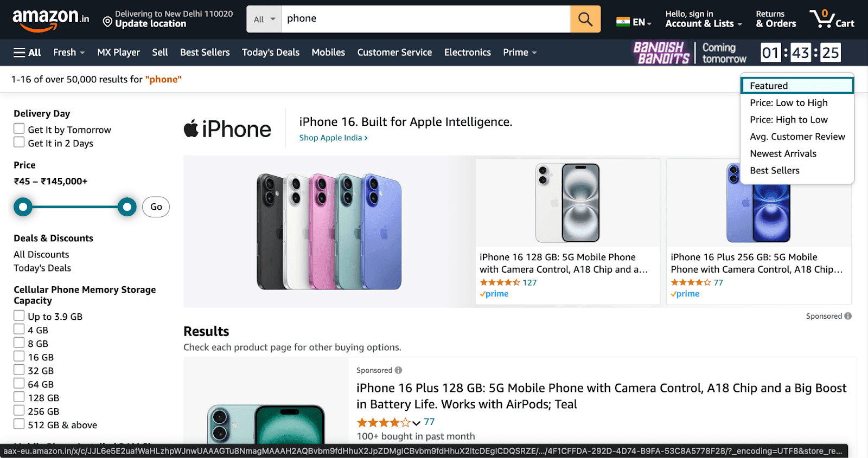The width and height of the screenshot is (868, 458).
Task: Click the India flag language icon
Action: 623,22
